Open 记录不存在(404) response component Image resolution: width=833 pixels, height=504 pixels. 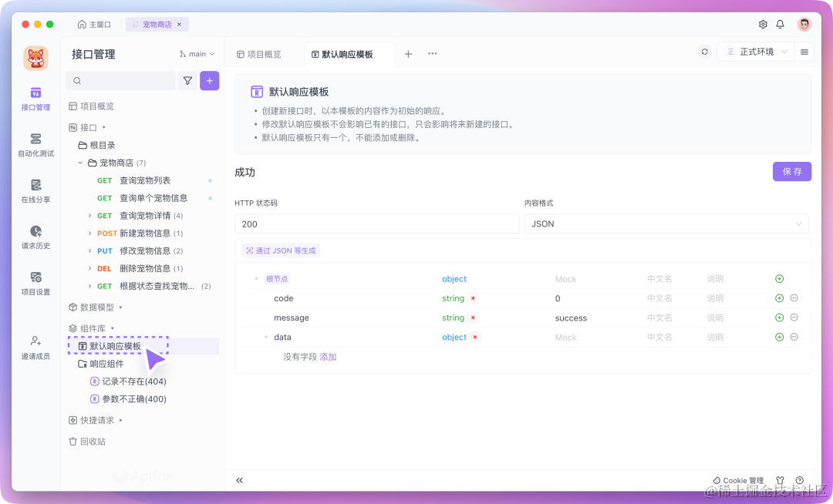(x=129, y=381)
